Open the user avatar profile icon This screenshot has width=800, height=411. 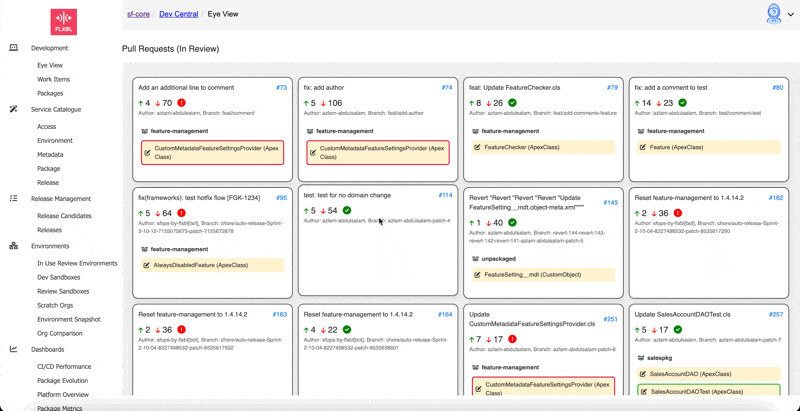(773, 14)
